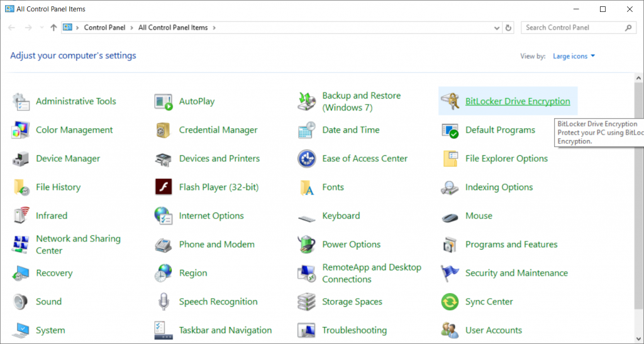
Task: Click the search magnifier icon
Action: [x=628, y=28]
